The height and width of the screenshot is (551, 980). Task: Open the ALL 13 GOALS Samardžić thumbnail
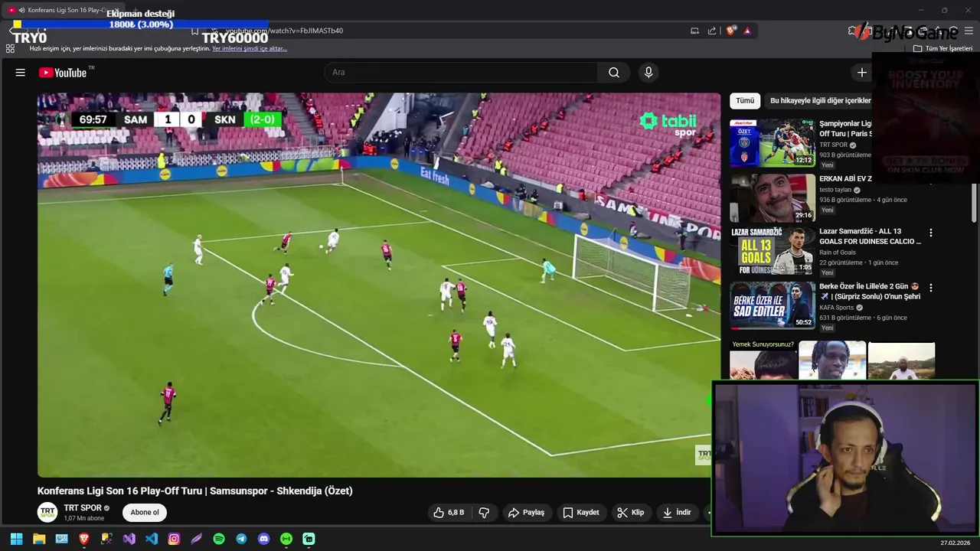tap(773, 251)
